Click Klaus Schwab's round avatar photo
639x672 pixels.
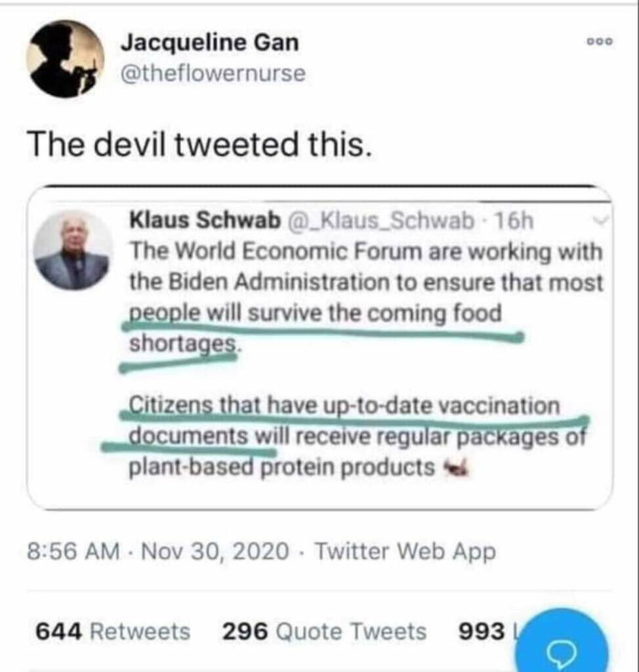click(72, 250)
